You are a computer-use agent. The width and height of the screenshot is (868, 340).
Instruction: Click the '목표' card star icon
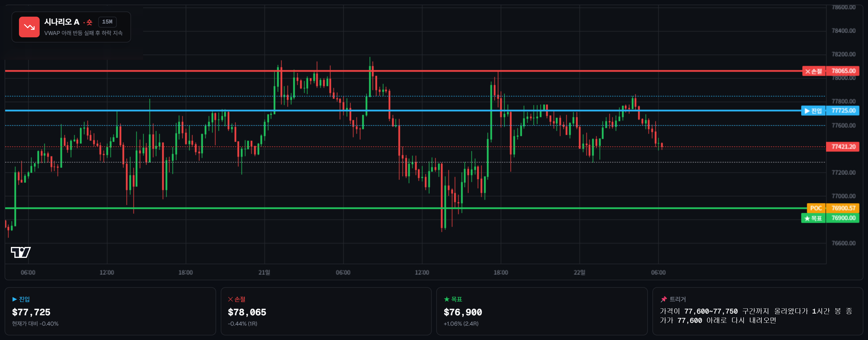coord(446,299)
